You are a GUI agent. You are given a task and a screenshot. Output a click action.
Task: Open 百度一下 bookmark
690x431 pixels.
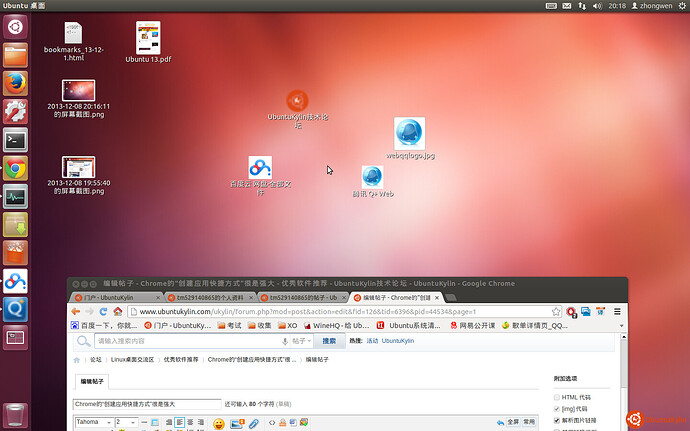[104, 326]
